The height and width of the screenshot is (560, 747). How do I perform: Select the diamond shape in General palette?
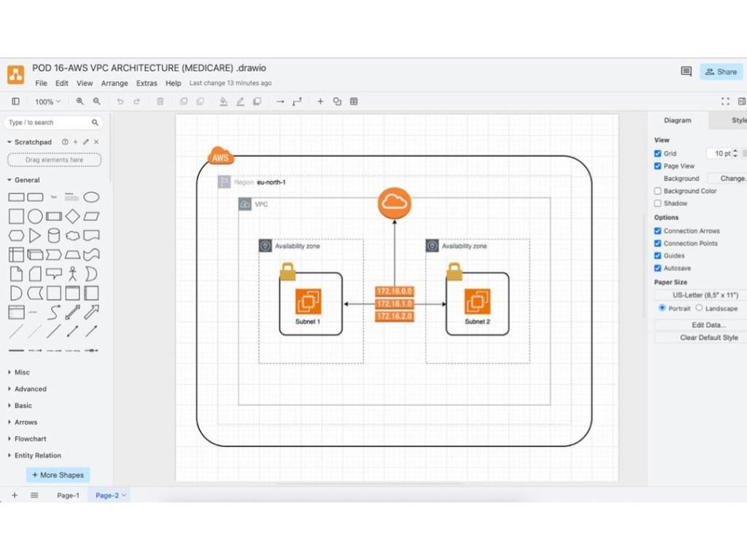(72, 216)
